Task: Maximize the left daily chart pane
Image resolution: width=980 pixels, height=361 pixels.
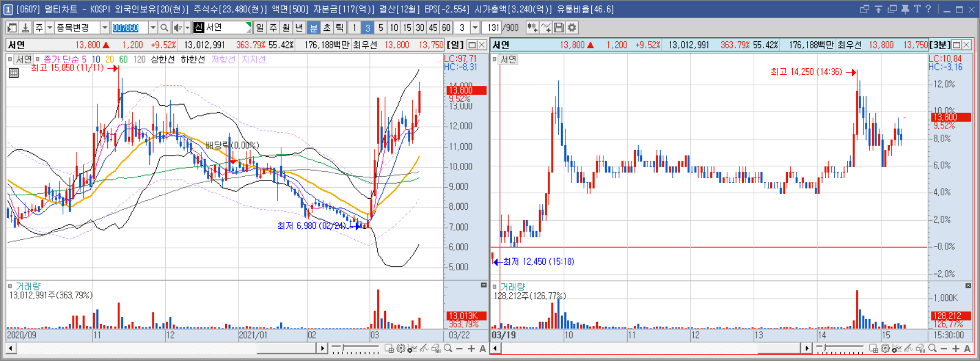Action: [472, 45]
